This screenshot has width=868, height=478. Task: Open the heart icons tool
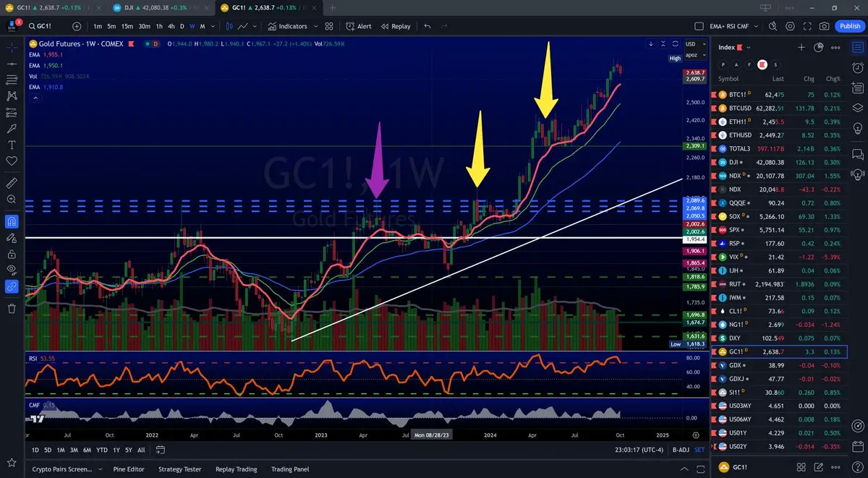point(12,161)
